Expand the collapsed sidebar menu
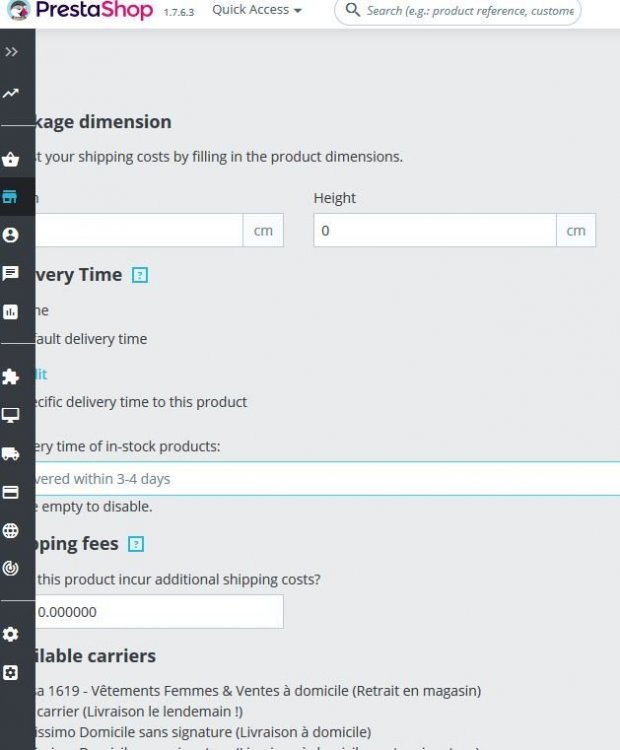This screenshot has height=750, width=620. click(x=11, y=52)
